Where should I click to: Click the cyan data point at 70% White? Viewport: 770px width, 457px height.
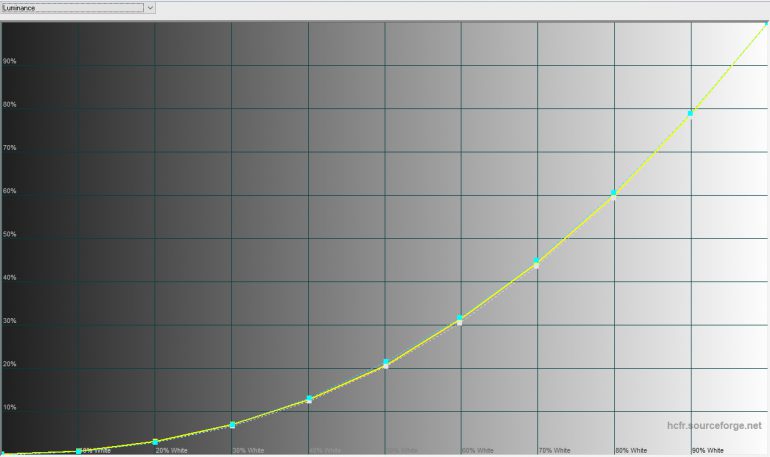(537, 262)
